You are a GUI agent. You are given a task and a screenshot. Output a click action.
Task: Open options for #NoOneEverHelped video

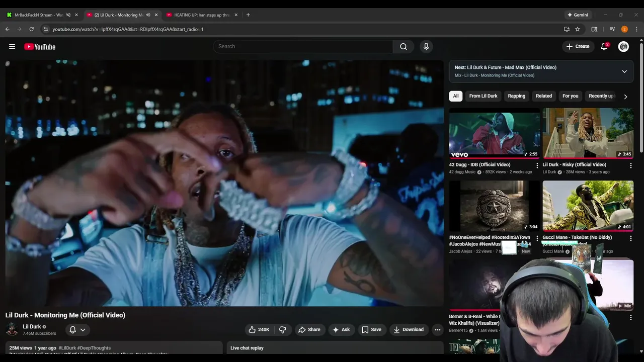coord(537,238)
